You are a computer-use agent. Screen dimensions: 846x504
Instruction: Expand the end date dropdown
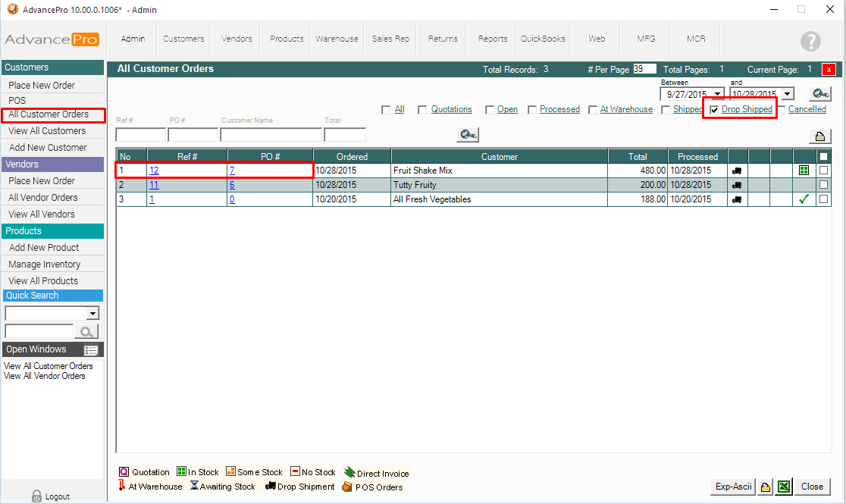pos(787,95)
